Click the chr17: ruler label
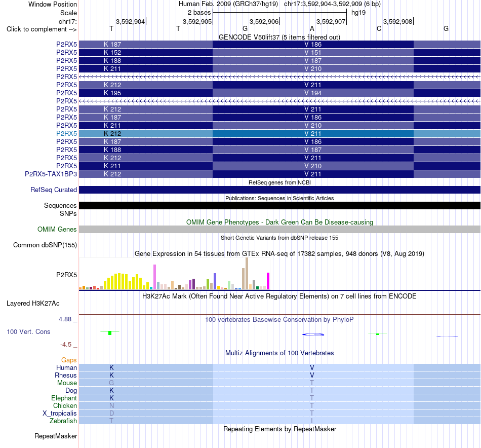The height and width of the screenshot is (448, 481). 67,21
